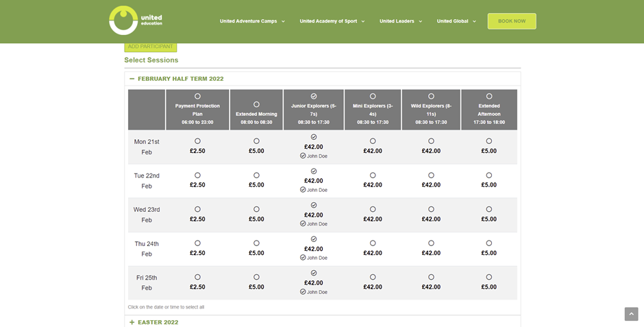
Task: Click the United Education logo
Action: (x=135, y=20)
